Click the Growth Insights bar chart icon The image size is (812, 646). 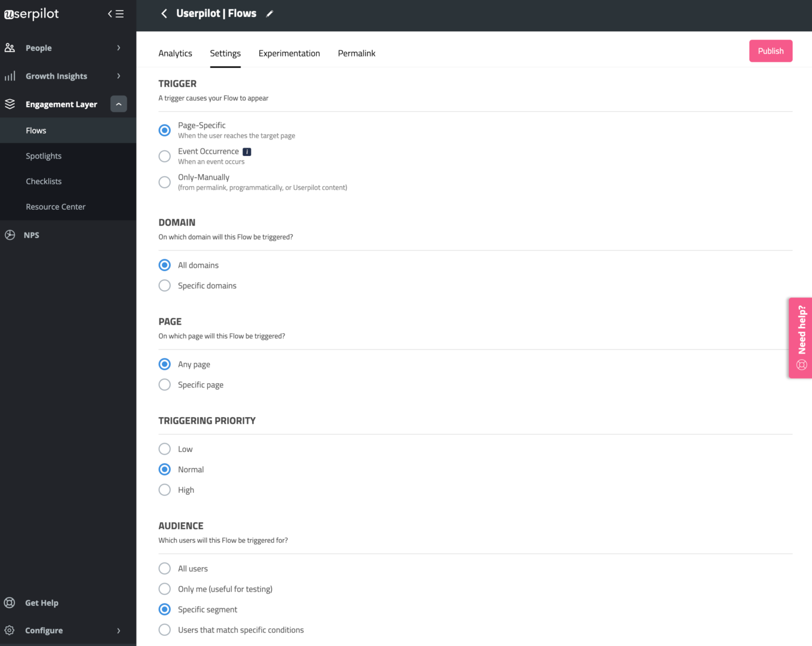click(10, 76)
